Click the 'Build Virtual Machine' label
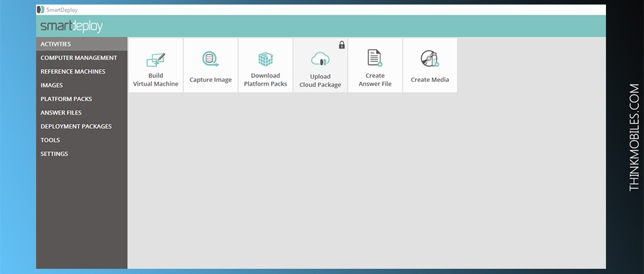 coord(156,80)
